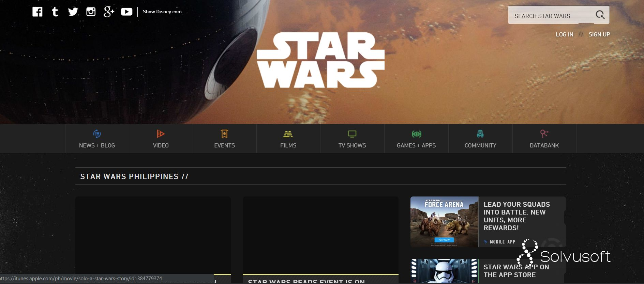Click the MOBILE_APP tag label
Viewport: 644px width, 284px height.
point(502,242)
